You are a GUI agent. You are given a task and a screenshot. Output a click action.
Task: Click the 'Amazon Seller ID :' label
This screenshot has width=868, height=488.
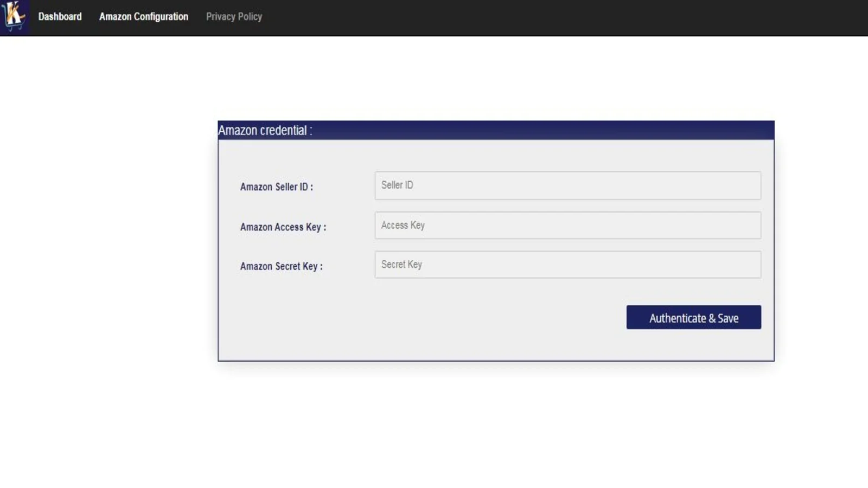[x=276, y=187]
